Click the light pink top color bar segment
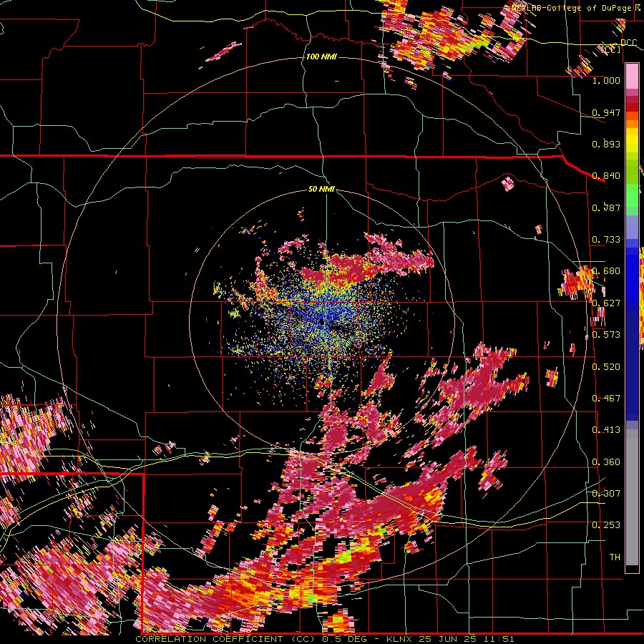This screenshot has width=644, height=644. coord(632,76)
